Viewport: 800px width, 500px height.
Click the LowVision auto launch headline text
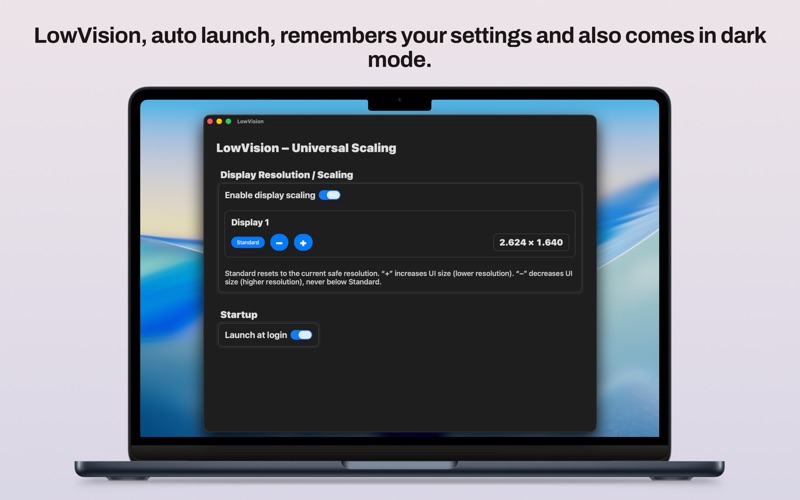(x=400, y=47)
